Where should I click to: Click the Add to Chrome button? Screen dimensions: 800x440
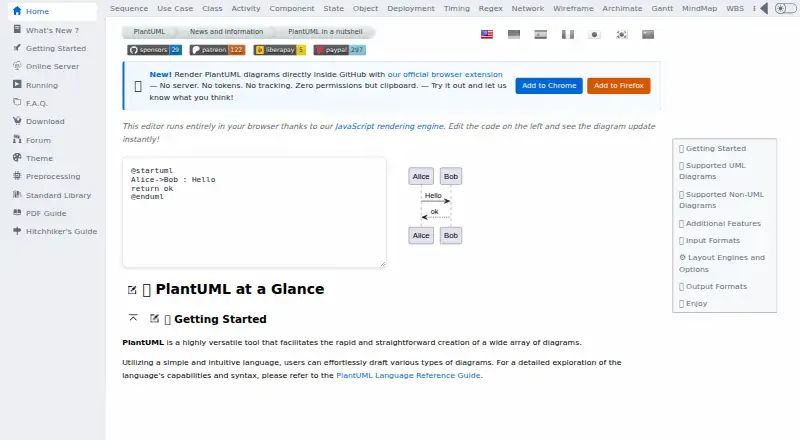click(x=549, y=86)
